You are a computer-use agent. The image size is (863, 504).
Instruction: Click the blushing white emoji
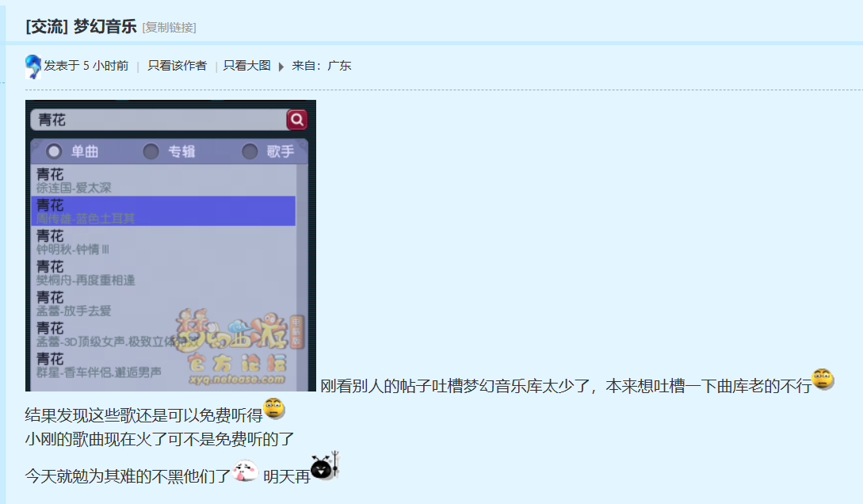pos(245,471)
